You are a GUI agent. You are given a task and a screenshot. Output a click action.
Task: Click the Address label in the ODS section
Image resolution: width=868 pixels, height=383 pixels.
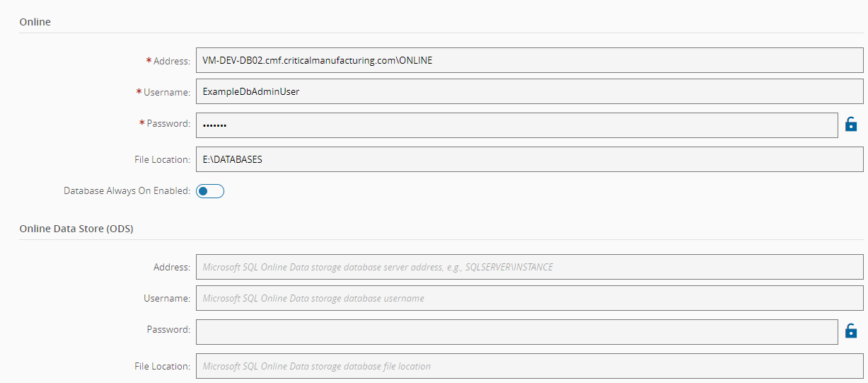[171, 268]
